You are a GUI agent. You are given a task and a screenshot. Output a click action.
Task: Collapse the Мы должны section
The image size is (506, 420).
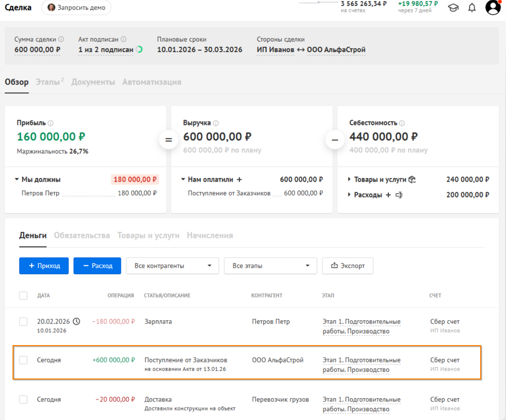click(x=17, y=179)
